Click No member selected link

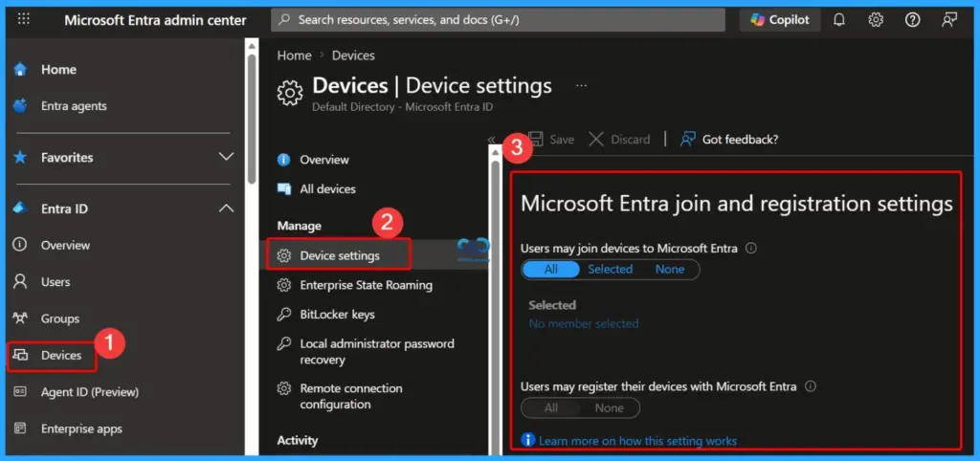pos(584,323)
